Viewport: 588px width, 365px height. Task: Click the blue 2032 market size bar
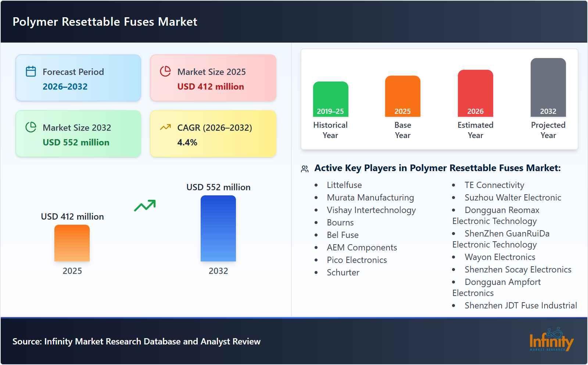point(218,228)
